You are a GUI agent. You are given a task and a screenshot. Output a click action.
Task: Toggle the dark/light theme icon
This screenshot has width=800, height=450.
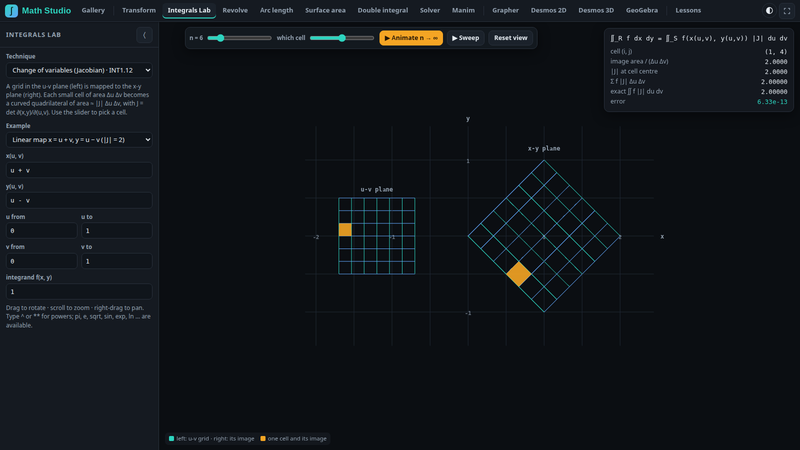tap(769, 10)
